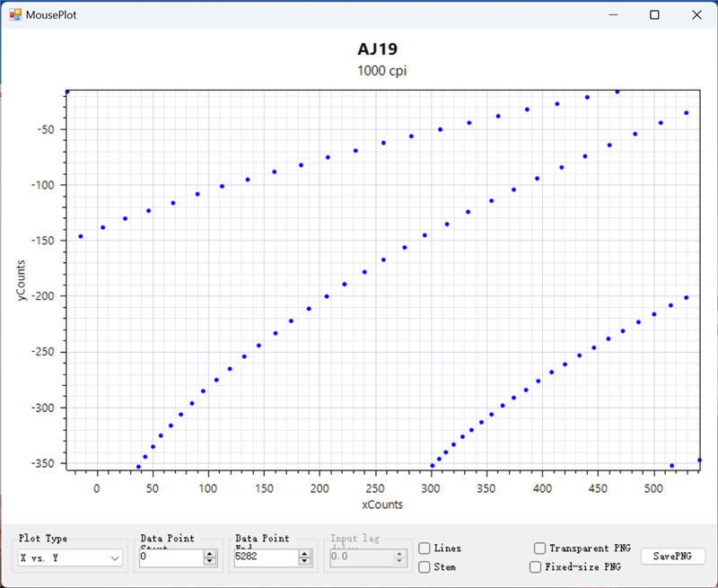Close the MousePlot window
This screenshot has width=718, height=588.
pyautogui.click(x=696, y=14)
